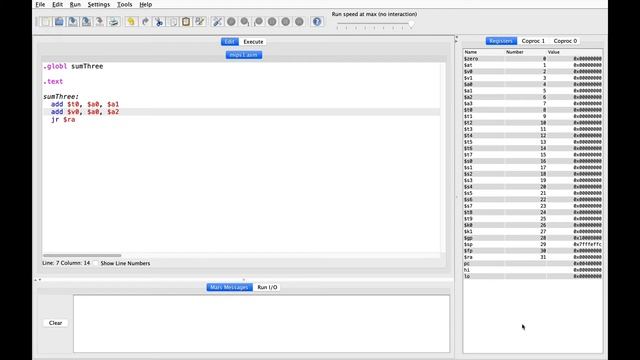640x360 pixels.
Task: Click the Value column header in registers
Action: click(x=574, y=52)
